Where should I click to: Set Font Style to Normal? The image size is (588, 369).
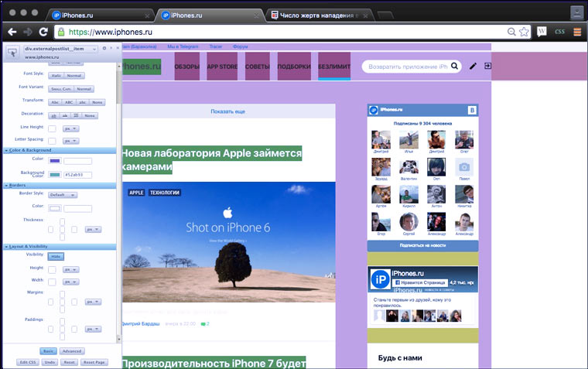74,75
